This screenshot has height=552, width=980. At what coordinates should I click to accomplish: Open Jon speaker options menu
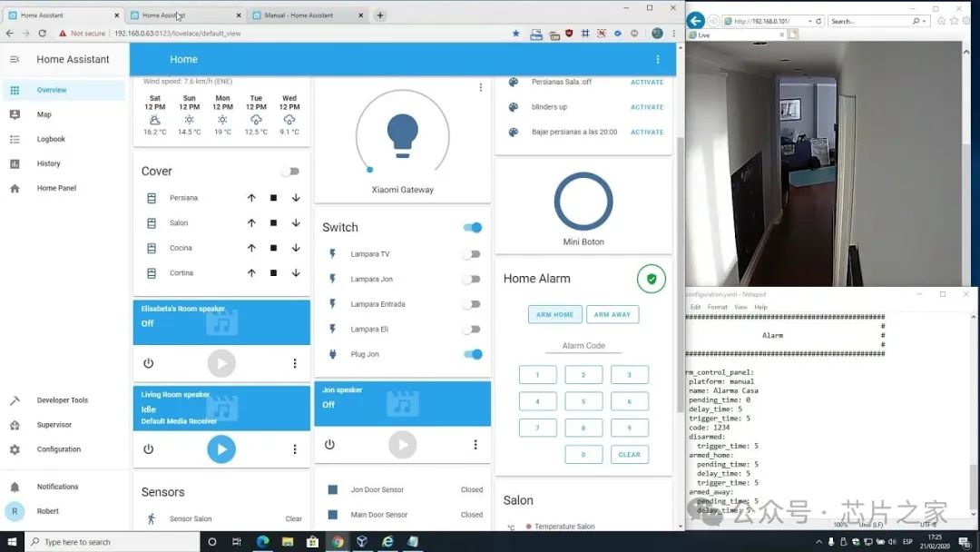tap(475, 445)
